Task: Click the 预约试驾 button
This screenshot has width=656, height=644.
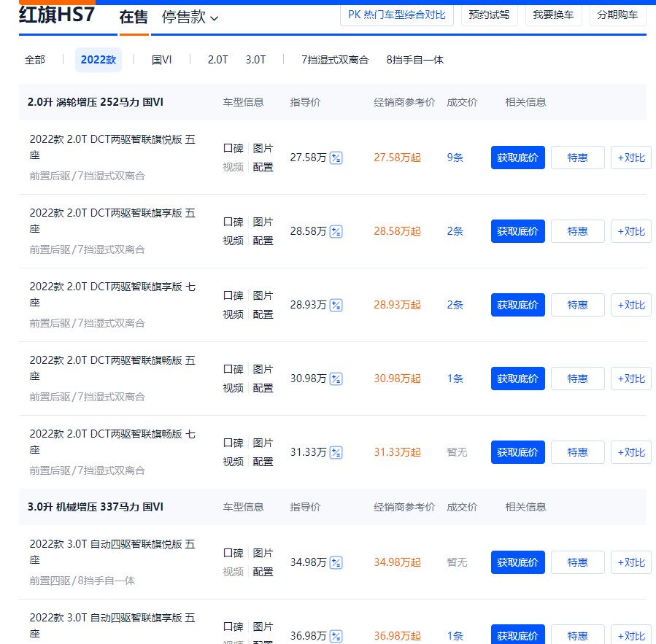Action: [489, 15]
